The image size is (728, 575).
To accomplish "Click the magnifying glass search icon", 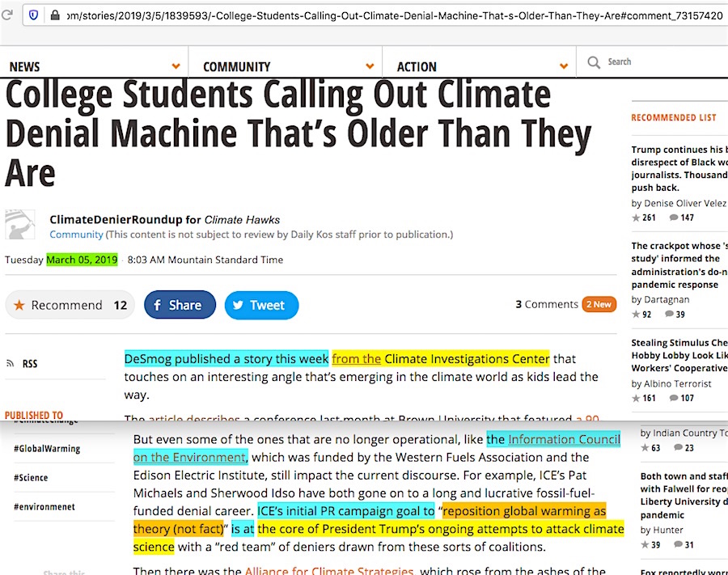I will tap(594, 62).
